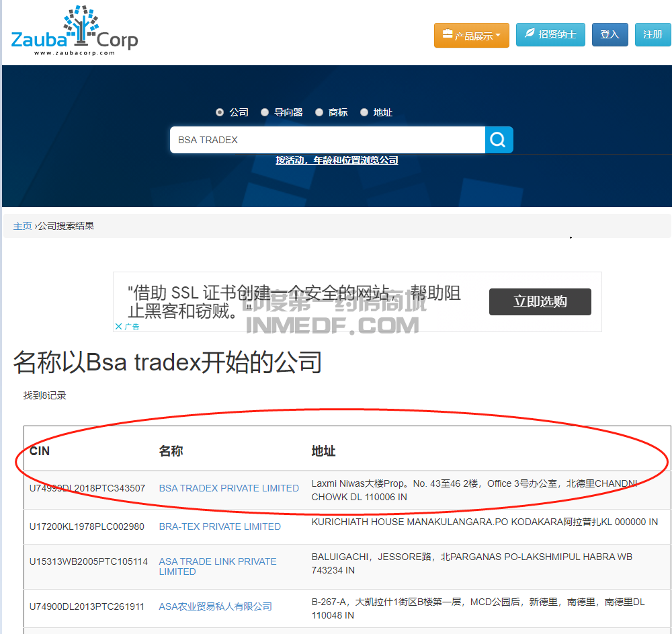This screenshot has height=634, width=672.
Task: Go to 主页 breadcrumb link
Action: [x=22, y=226]
